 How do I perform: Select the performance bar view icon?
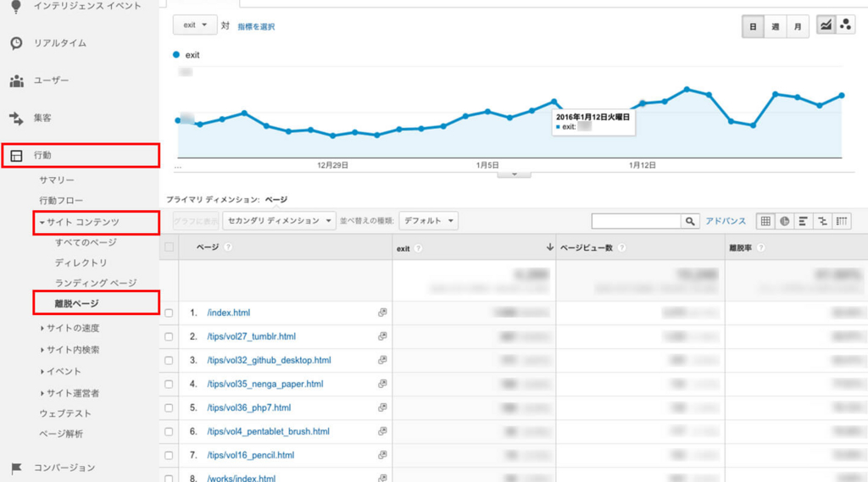(804, 221)
